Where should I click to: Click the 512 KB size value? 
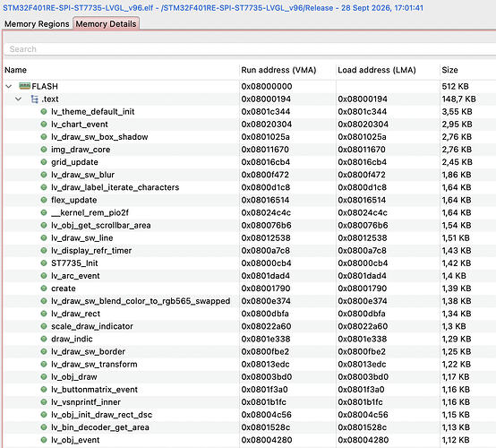pyautogui.click(x=455, y=86)
